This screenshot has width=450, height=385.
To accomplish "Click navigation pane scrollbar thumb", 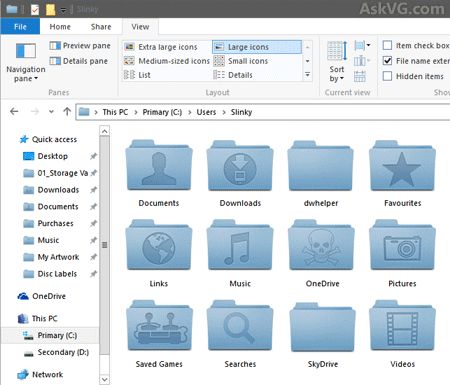I will 104,245.
